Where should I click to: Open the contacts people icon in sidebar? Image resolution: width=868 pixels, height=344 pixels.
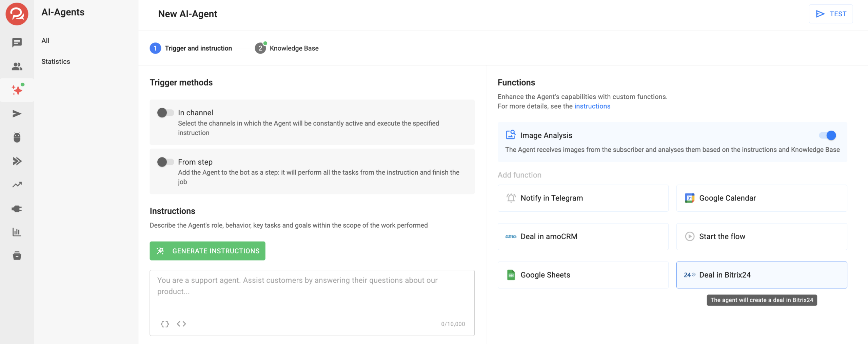(17, 66)
